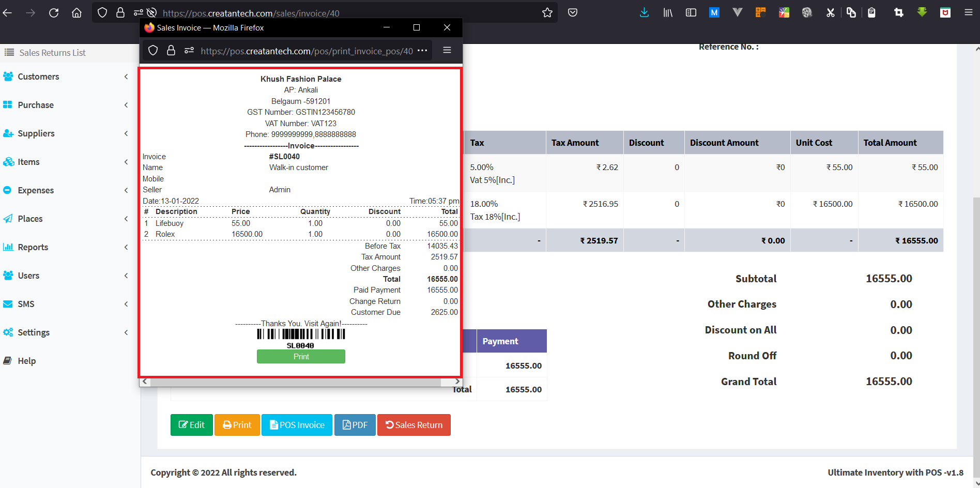Click the Discount Amount column header
This screenshot has height=488, width=980.
737,143
